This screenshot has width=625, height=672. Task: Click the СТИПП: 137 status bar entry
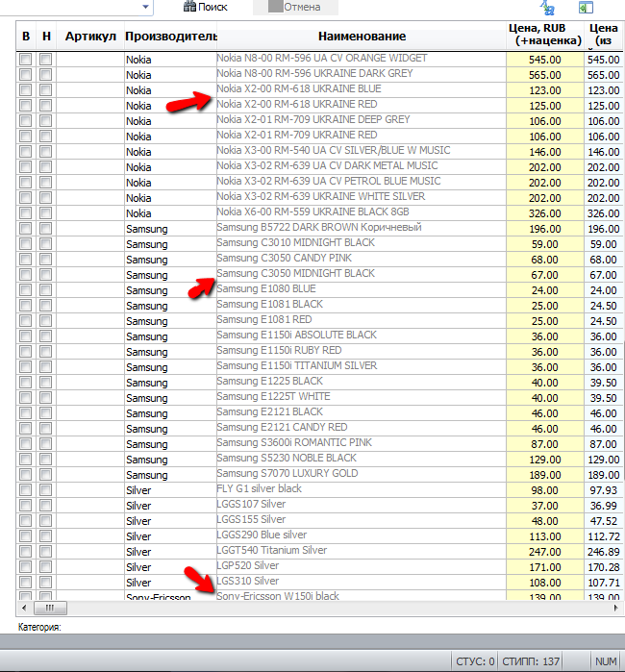click(531, 661)
